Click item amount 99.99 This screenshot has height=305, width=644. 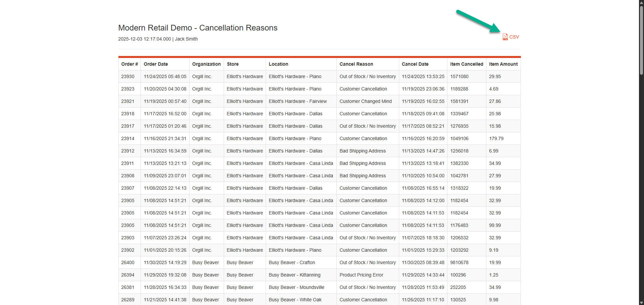click(495, 225)
